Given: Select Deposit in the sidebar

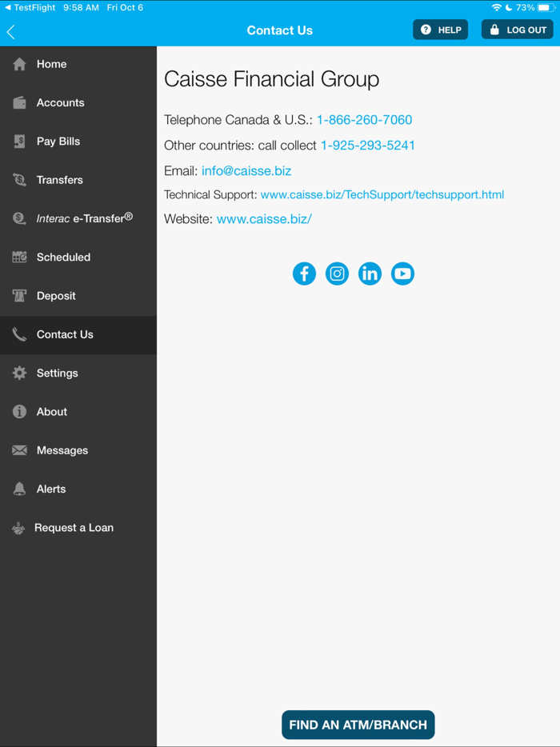Looking at the screenshot, I should tap(78, 296).
